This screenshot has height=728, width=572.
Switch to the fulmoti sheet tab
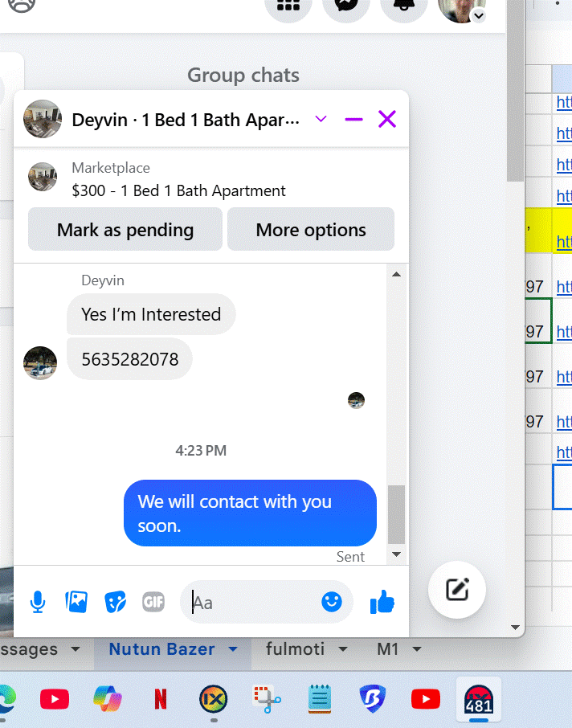pyautogui.click(x=296, y=649)
